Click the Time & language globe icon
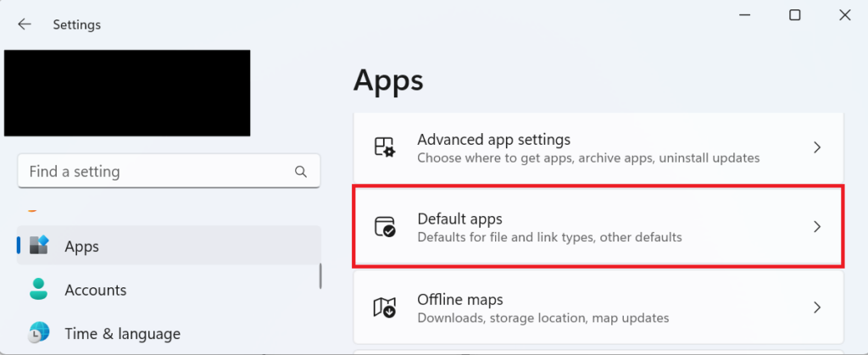Viewport: 868px width, 355px height. pos(39,333)
